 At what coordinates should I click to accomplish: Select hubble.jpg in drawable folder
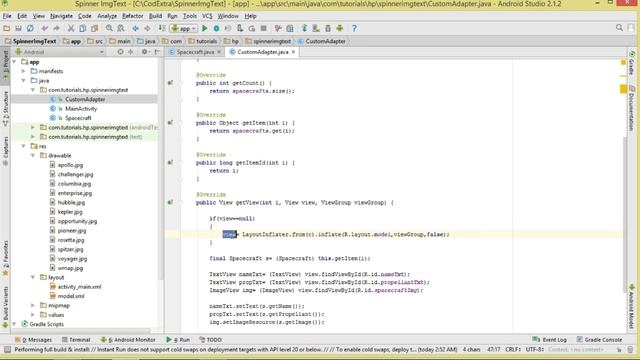[x=71, y=202]
